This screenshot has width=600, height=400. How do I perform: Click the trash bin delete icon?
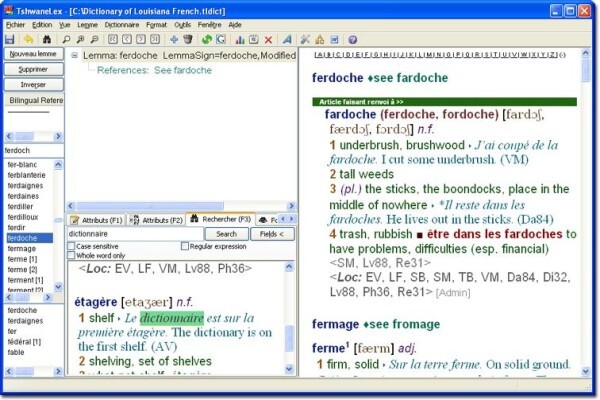[x=188, y=39]
